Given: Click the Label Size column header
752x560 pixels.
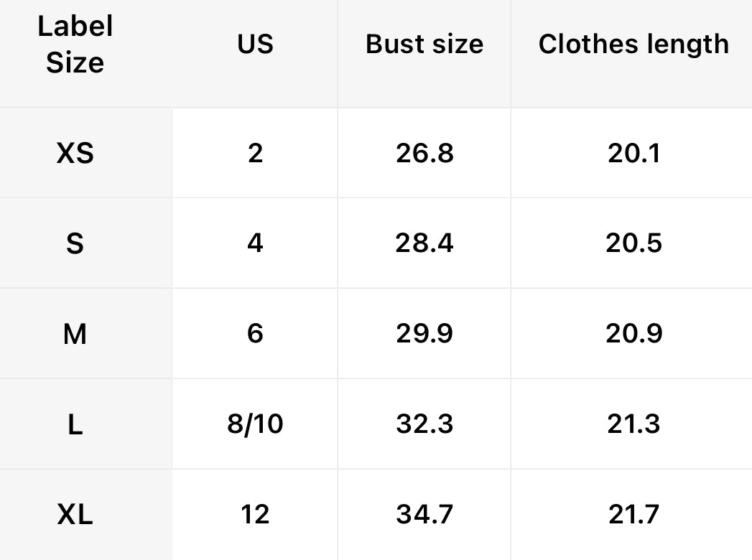Looking at the screenshot, I should 75,45.
